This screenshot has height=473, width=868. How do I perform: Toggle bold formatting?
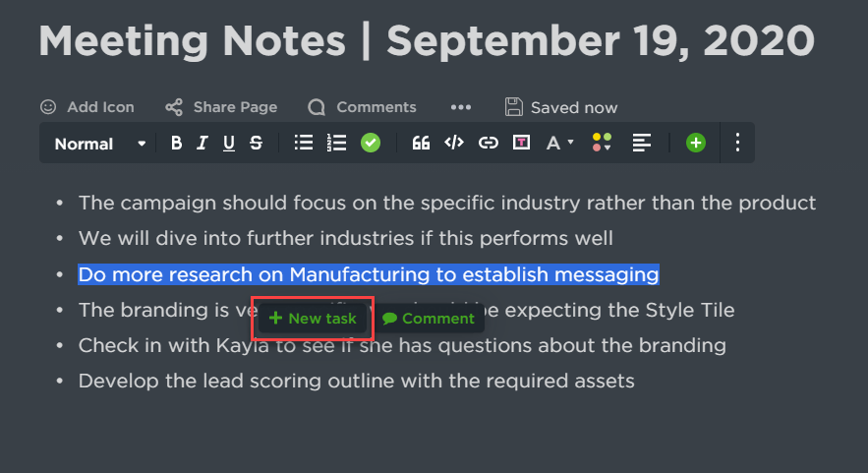click(177, 144)
